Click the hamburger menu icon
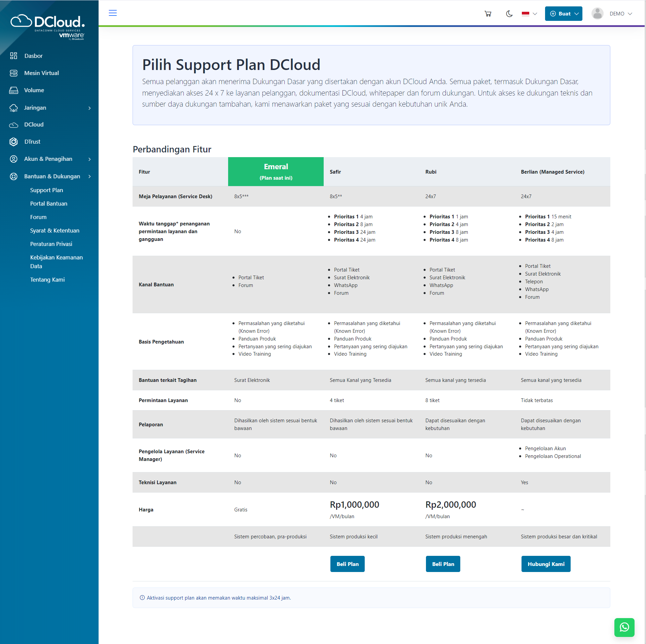The height and width of the screenshot is (644, 646). tap(113, 13)
